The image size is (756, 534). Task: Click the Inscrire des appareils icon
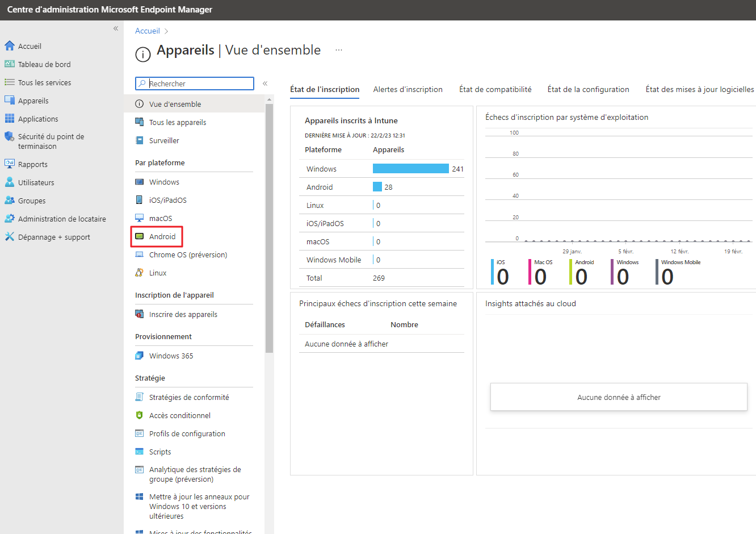click(139, 314)
